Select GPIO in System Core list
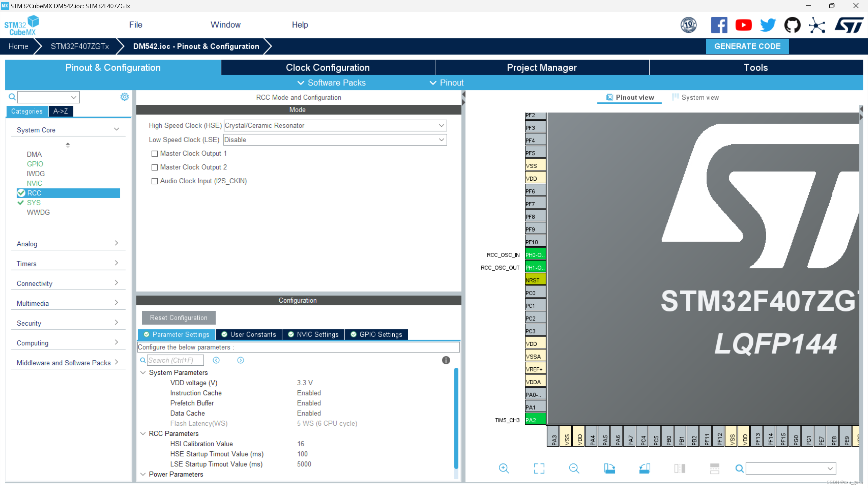Image resolution: width=868 pixels, height=488 pixels. click(x=35, y=164)
